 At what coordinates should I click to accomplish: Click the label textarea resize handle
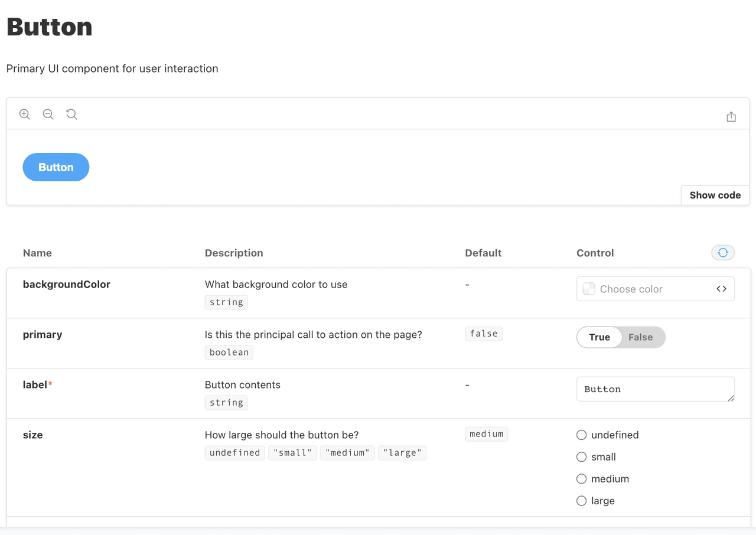(x=731, y=398)
